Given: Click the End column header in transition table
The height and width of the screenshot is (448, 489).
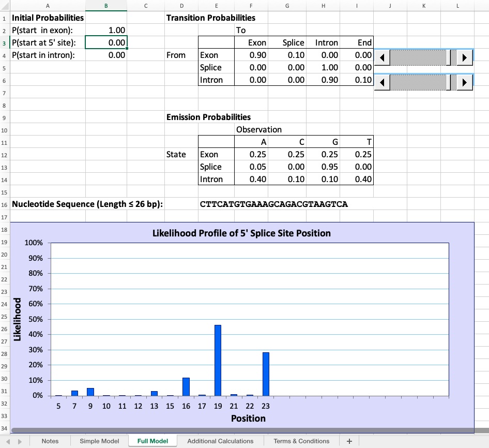Looking at the screenshot, I should click(x=357, y=43).
